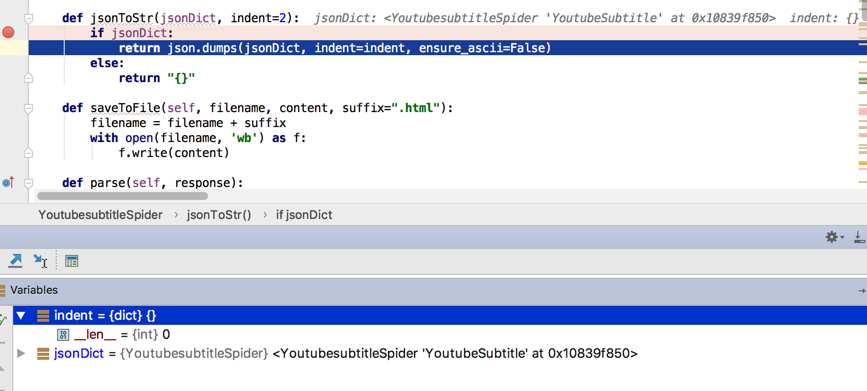
Task: Click the 'def saveToFile' definition line
Action: [x=258, y=108]
